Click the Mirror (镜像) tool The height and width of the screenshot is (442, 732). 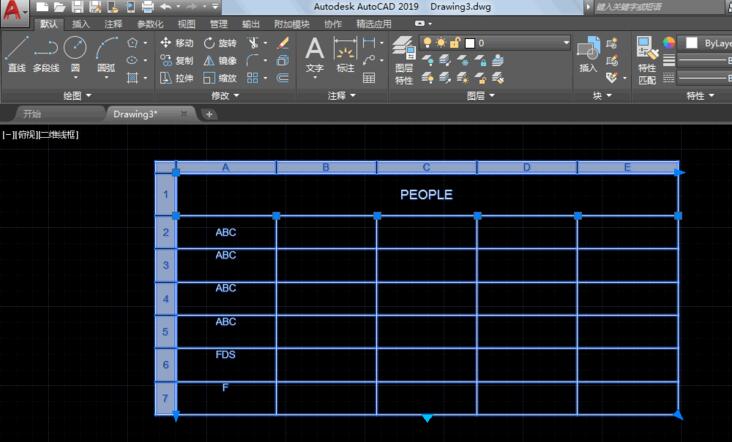(x=220, y=60)
